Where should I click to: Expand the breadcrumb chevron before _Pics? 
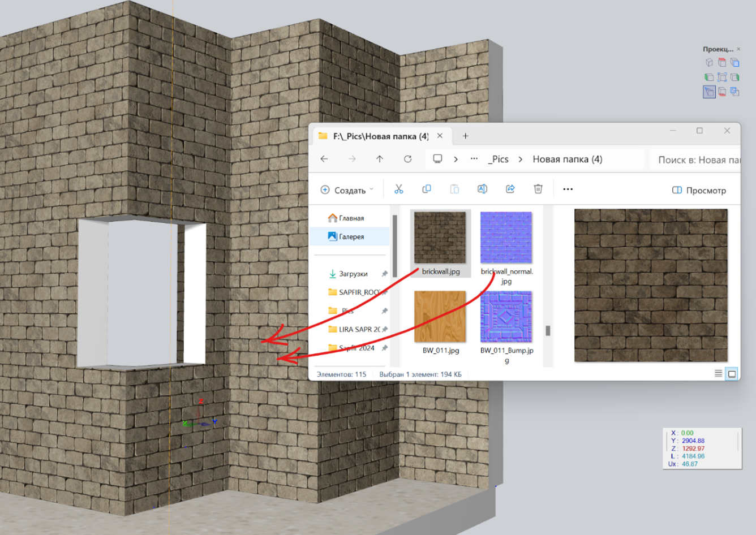(456, 159)
